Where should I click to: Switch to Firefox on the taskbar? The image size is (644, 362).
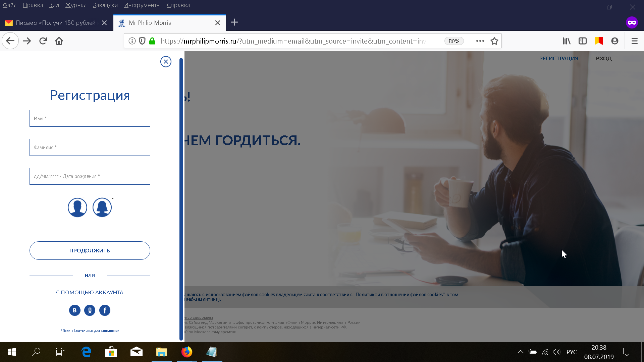coord(187,352)
